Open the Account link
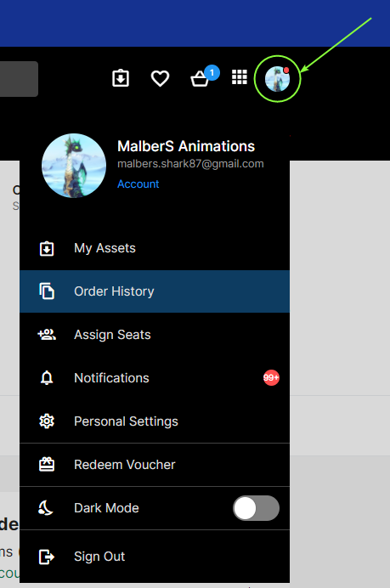 click(x=138, y=184)
